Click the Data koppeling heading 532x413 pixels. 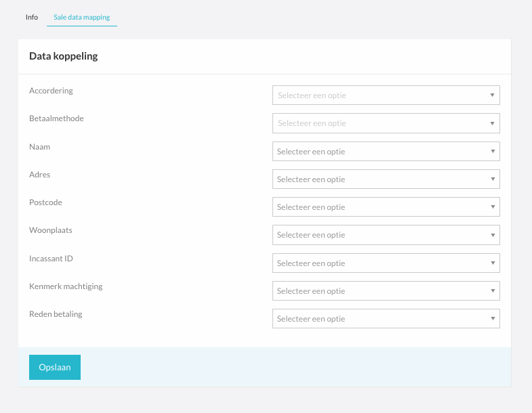point(64,56)
